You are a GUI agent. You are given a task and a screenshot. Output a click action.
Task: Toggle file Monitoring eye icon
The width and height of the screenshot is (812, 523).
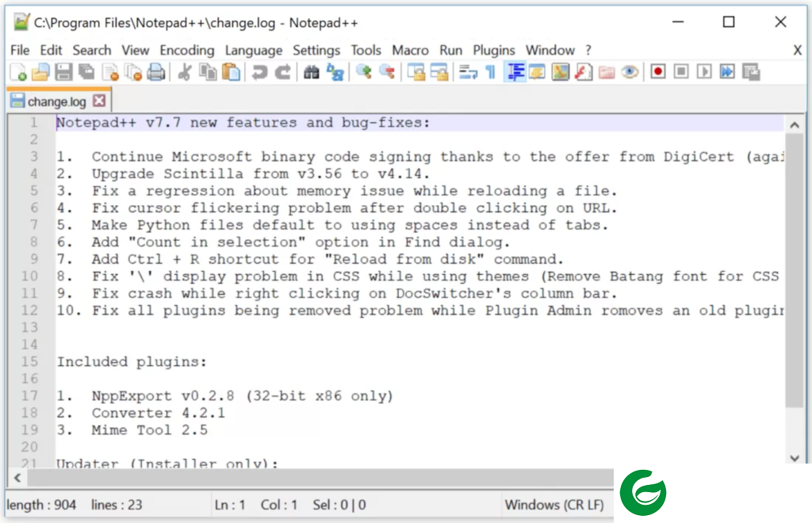(630, 72)
